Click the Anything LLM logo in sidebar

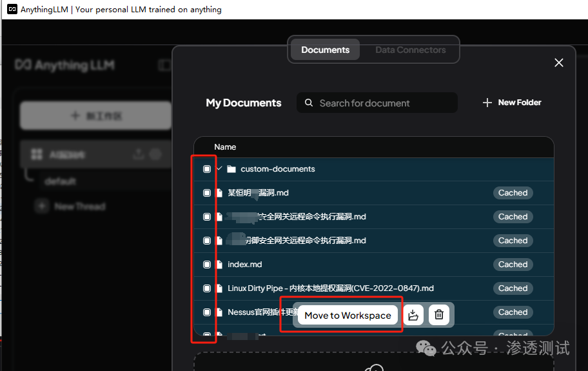(65, 65)
